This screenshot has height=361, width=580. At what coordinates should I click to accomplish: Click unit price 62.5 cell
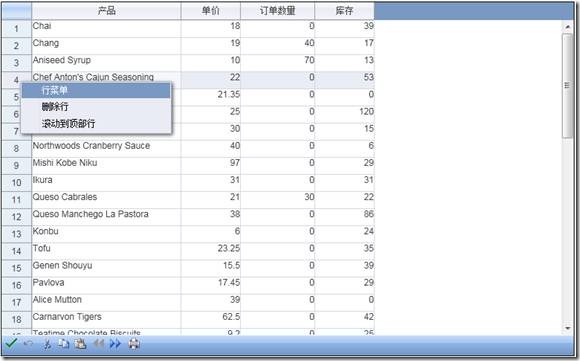point(211,320)
